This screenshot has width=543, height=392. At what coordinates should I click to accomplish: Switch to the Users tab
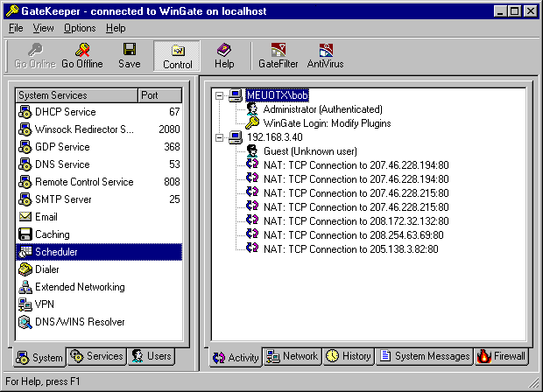(152, 356)
